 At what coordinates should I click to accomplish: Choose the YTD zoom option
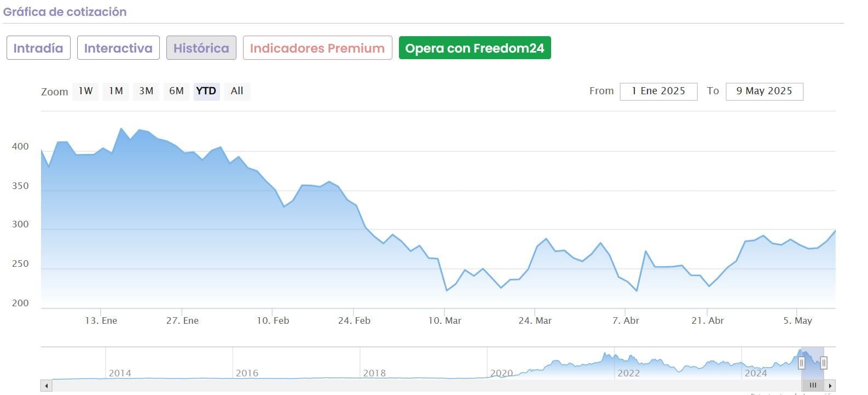click(x=206, y=91)
